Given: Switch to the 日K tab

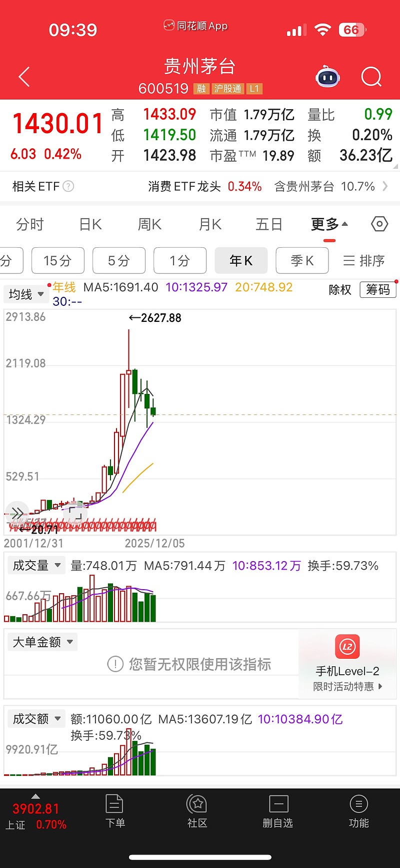Looking at the screenshot, I should (90, 225).
